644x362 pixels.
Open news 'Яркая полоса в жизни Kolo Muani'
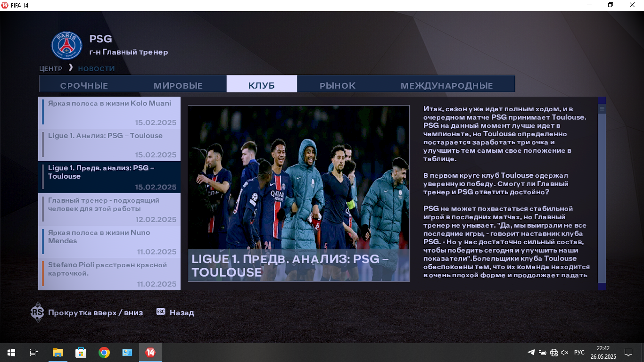(109, 113)
